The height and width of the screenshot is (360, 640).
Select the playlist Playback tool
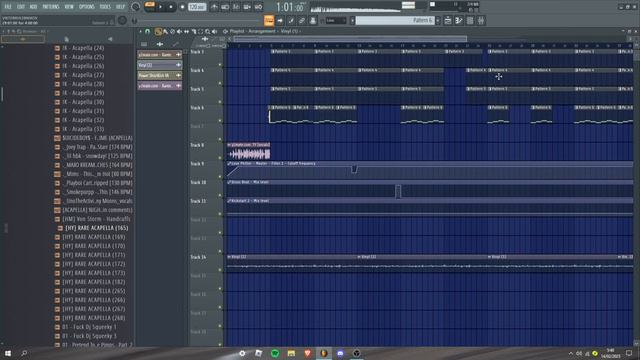[x=215, y=31]
